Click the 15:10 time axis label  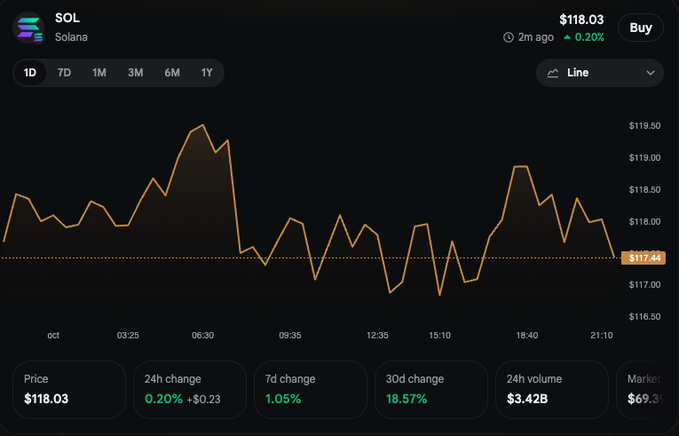point(440,336)
